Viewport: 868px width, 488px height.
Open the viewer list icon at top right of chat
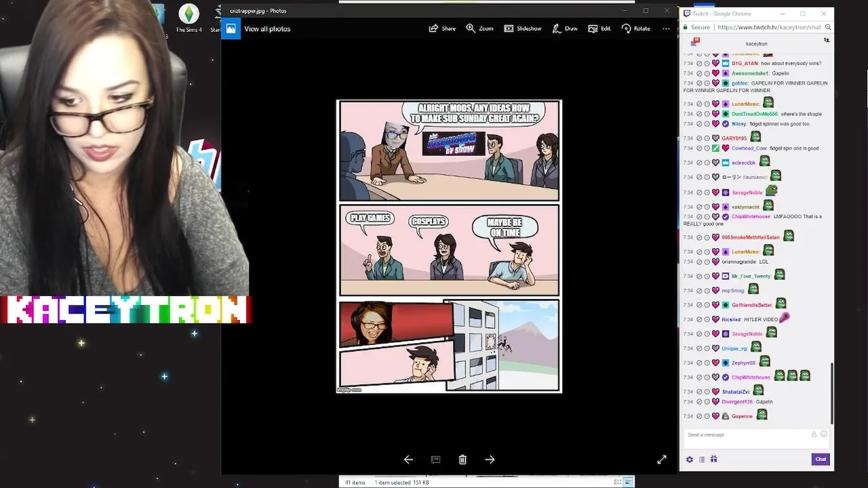(x=826, y=41)
